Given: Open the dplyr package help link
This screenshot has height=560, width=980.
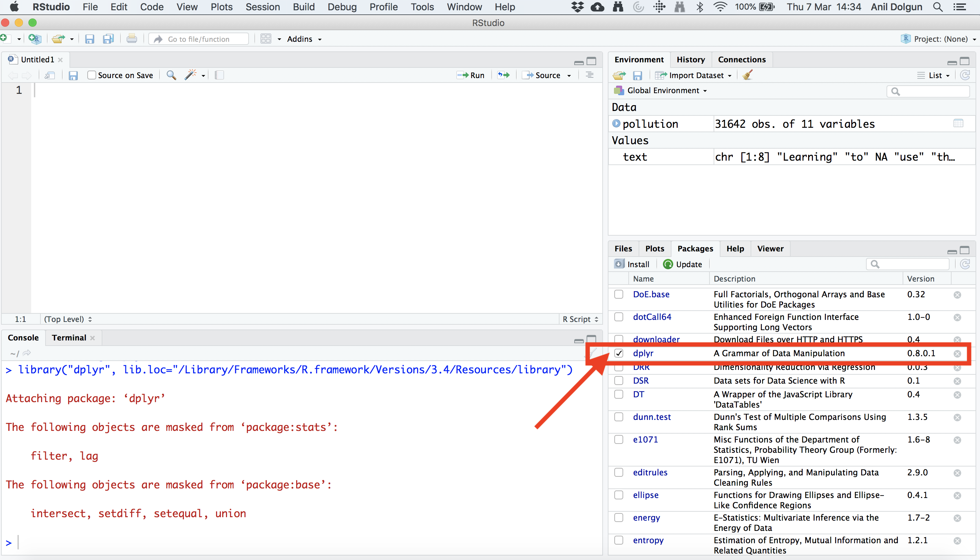Looking at the screenshot, I should click(643, 353).
